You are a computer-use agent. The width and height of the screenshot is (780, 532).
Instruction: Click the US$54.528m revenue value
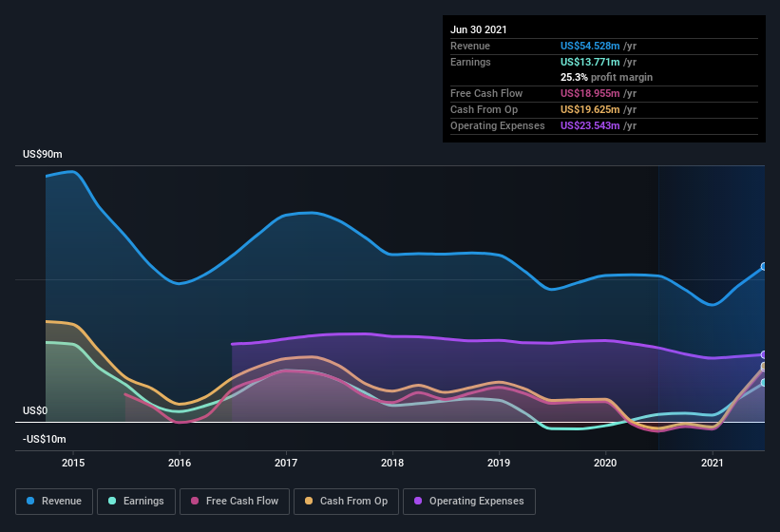(590, 46)
